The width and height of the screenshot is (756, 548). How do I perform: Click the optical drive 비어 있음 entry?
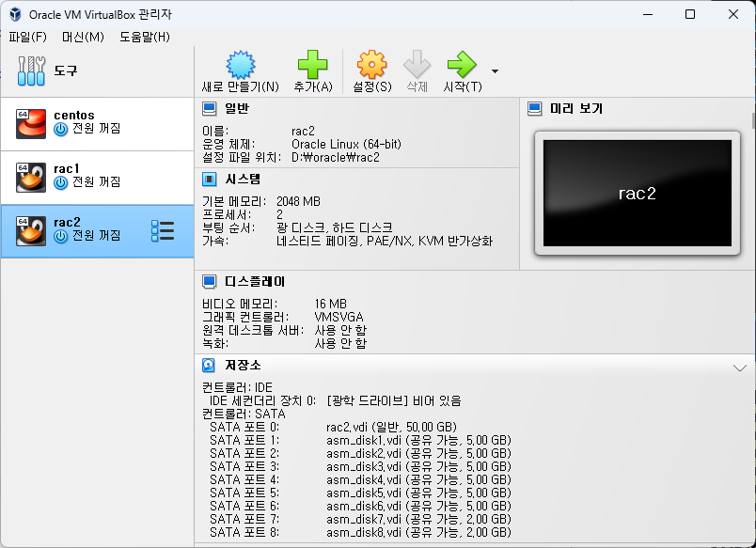393,400
